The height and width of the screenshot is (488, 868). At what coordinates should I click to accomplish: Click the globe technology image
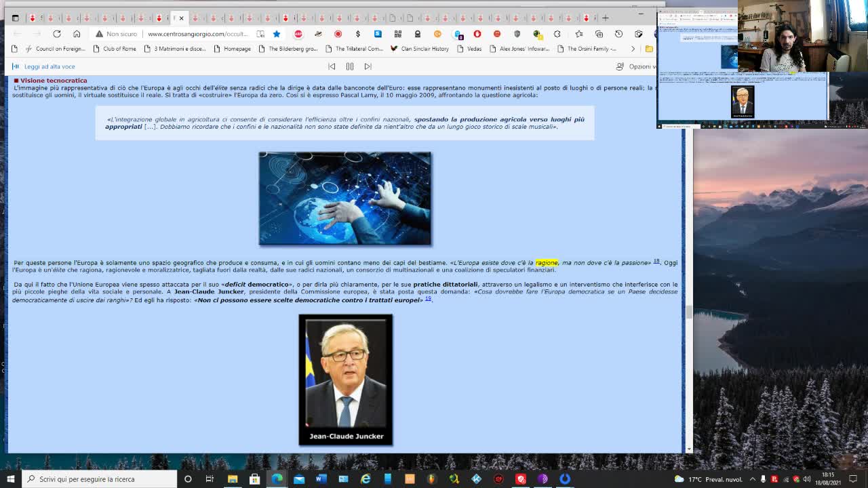tap(344, 199)
